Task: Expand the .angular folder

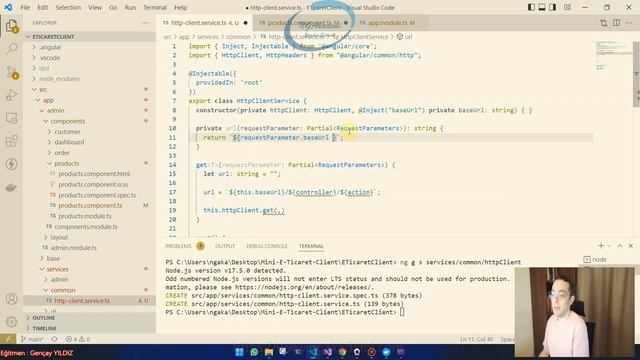Action: coord(89,47)
